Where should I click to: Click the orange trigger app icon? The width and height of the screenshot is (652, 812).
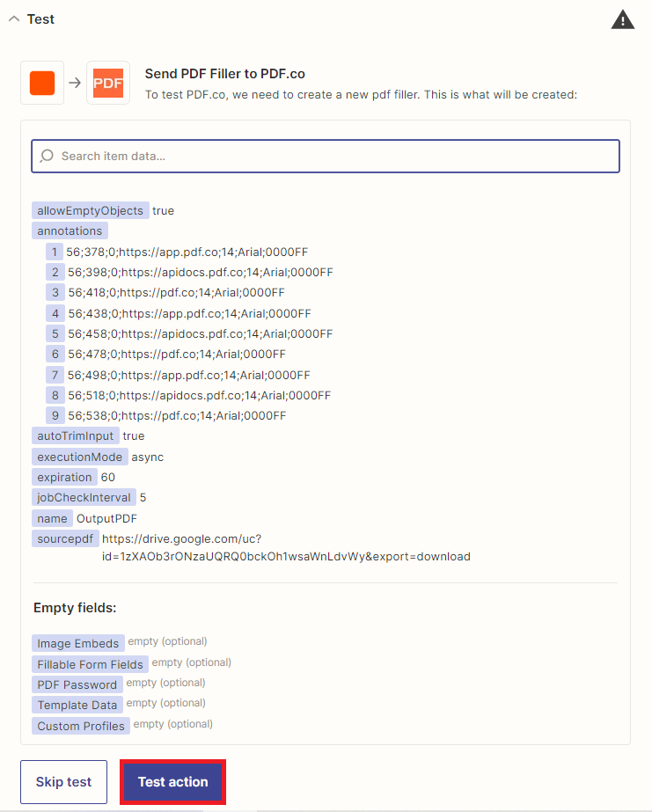point(42,83)
